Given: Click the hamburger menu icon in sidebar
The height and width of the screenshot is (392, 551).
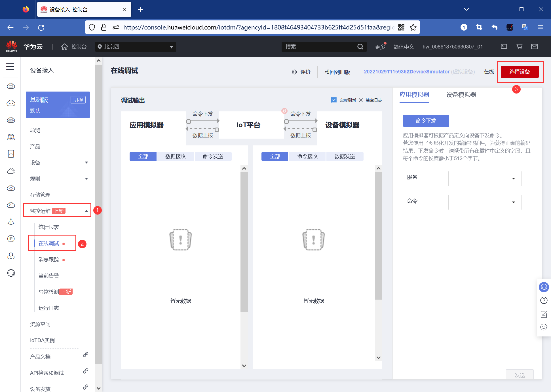Looking at the screenshot, I should tap(10, 67).
